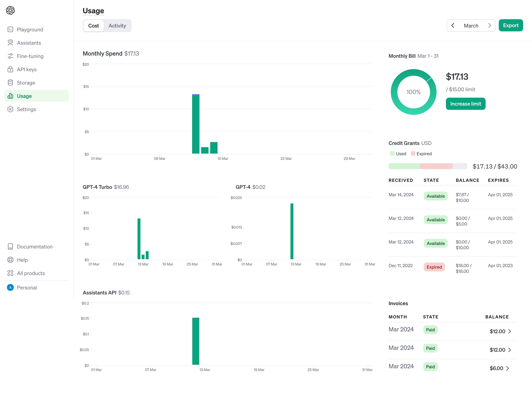Screen dimensions: 532x398
Task: Click the $18.00 / $18.00 balance cell
Action: 464,268
